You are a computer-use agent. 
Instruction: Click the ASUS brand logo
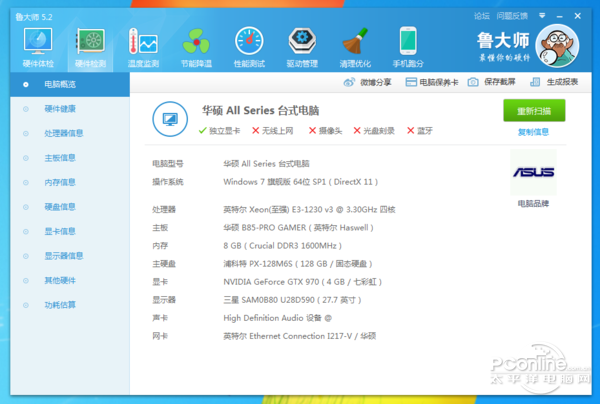point(533,173)
